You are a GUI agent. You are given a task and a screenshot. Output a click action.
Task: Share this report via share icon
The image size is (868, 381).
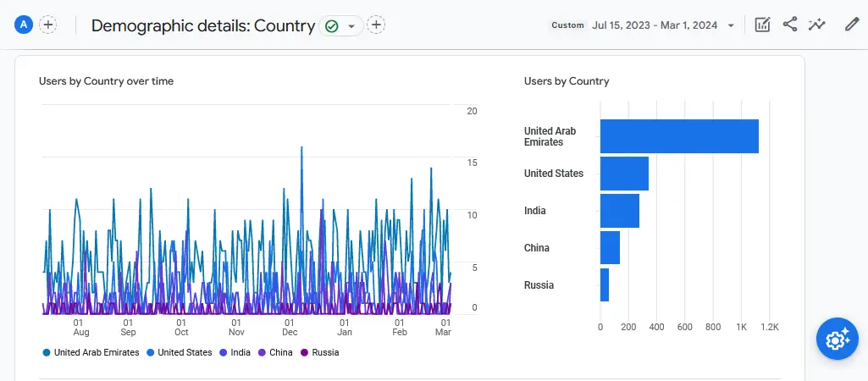tap(790, 25)
